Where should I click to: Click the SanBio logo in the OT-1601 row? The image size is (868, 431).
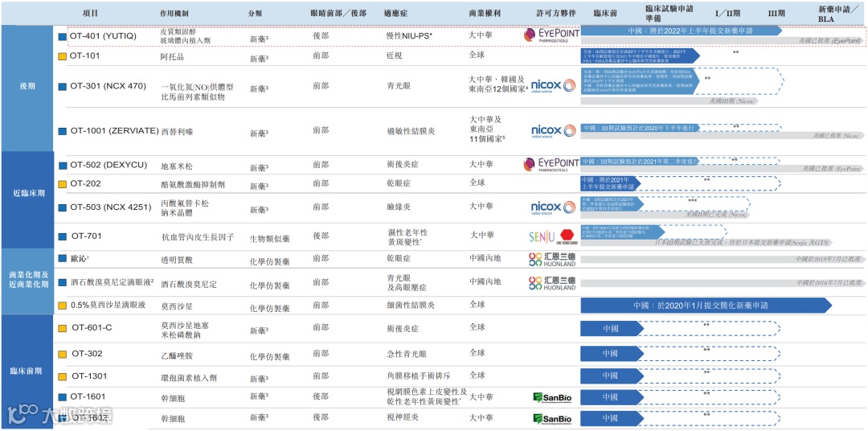click(552, 397)
